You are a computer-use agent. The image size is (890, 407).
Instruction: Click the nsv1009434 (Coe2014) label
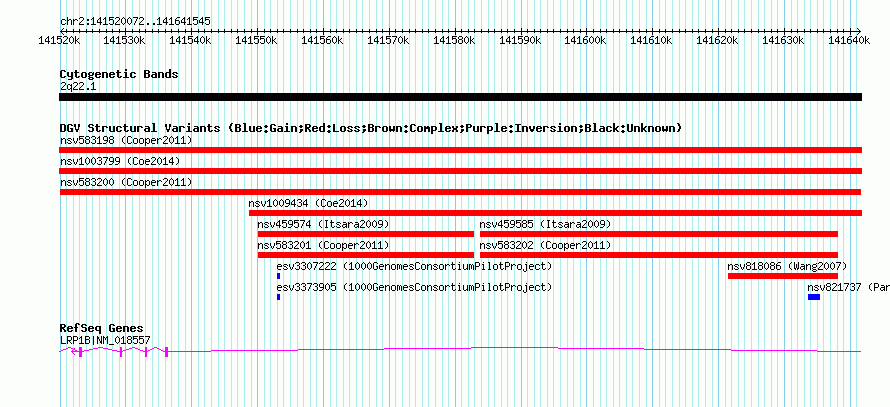(308, 203)
